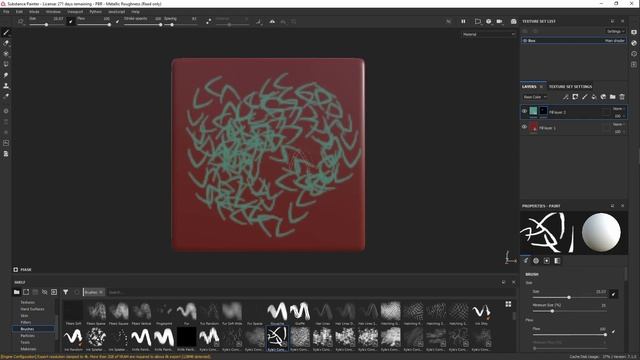The height and width of the screenshot is (360, 640).
Task: Open the Edit menu
Action: [x=19, y=12]
